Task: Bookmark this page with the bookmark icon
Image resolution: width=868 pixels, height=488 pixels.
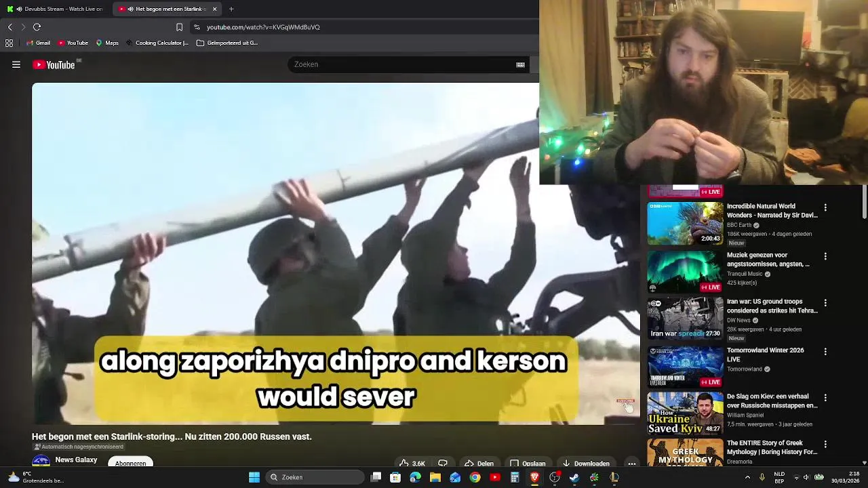Action: tap(179, 27)
